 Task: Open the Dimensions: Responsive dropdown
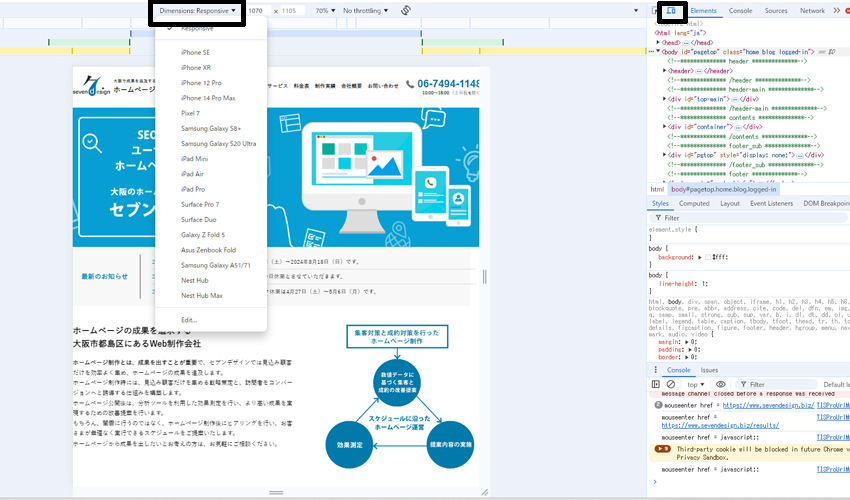[197, 10]
